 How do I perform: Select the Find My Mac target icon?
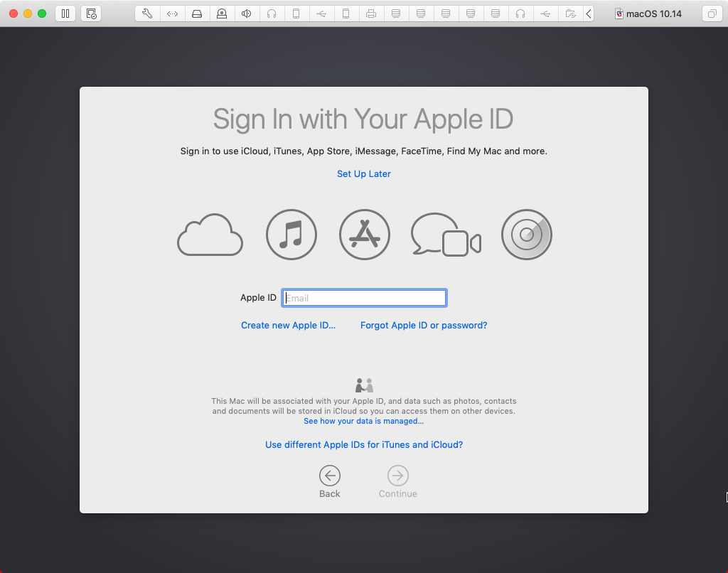tap(526, 235)
